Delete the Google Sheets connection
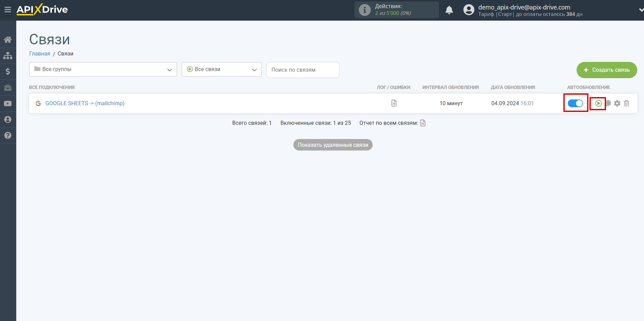Screen dimensions: 644x321 (627, 103)
